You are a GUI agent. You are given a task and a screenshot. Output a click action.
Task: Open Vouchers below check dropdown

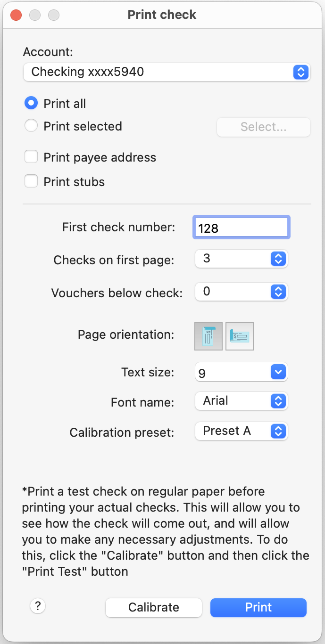(241, 292)
